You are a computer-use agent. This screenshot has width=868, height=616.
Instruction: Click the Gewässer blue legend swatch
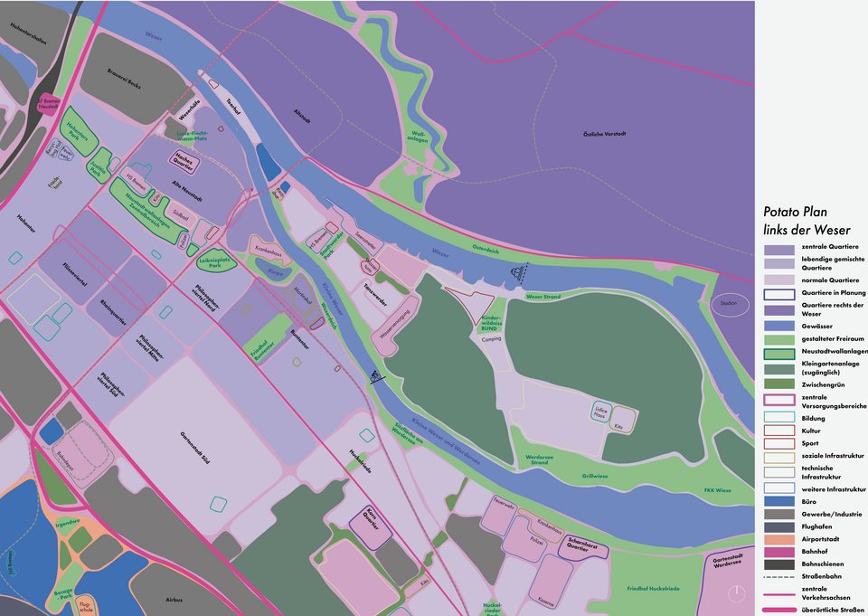coord(778,326)
